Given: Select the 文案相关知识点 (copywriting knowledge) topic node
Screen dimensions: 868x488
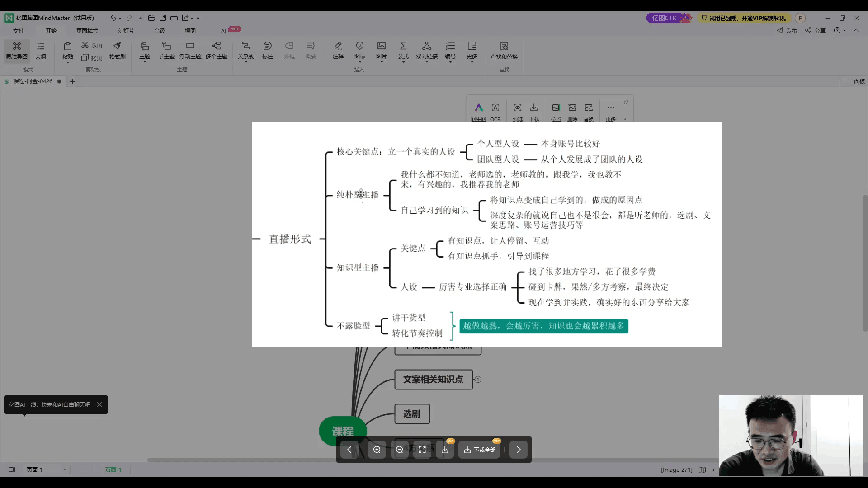Looking at the screenshot, I should pyautogui.click(x=434, y=380).
